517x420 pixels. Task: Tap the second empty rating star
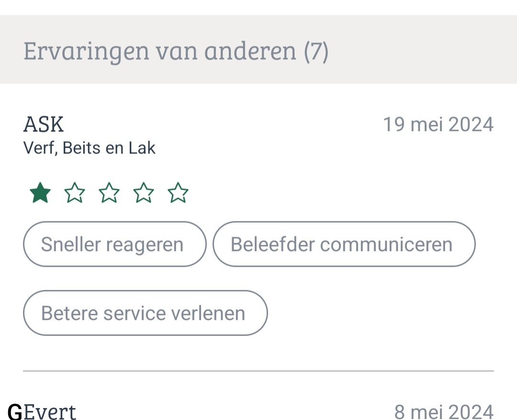tap(75, 193)
